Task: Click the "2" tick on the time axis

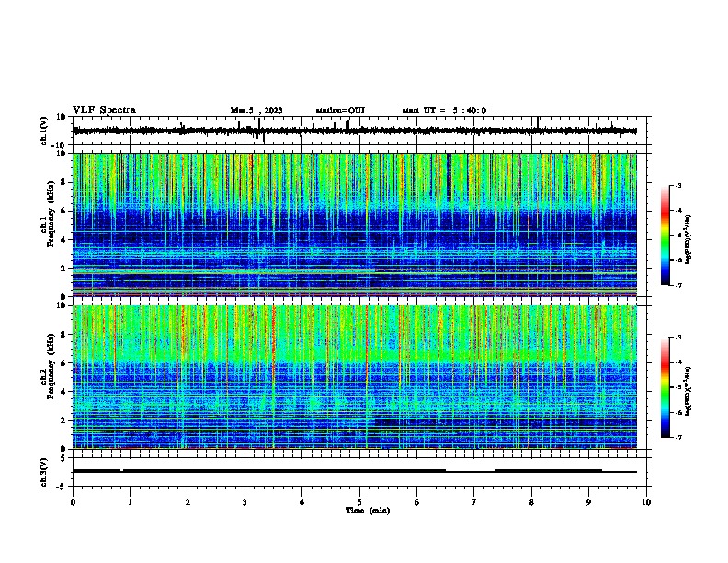Action: click(x=188, y=502)
